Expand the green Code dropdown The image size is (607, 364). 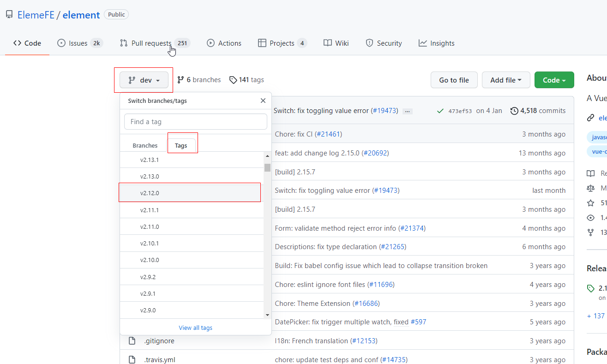coord(554,80)
